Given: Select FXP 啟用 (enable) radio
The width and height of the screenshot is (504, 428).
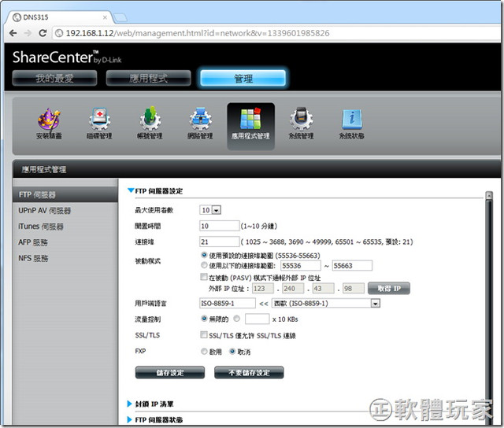Looking at the screenshot, I should (204, 351).
